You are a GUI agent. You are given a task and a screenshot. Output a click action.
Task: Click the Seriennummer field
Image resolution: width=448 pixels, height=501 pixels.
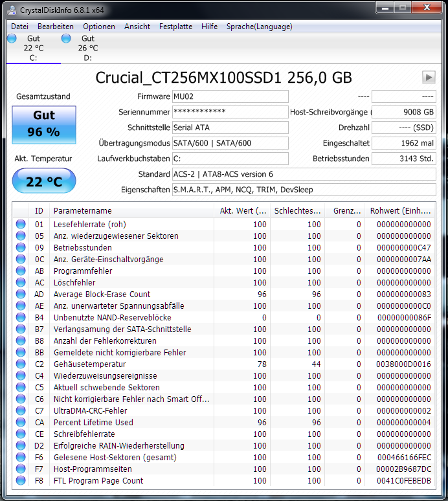pos(230,112)
